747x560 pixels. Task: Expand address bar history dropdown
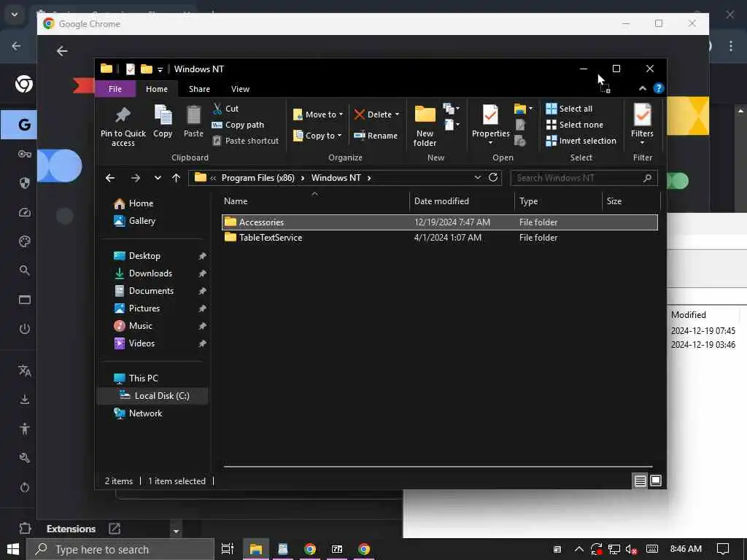(477, 178)
